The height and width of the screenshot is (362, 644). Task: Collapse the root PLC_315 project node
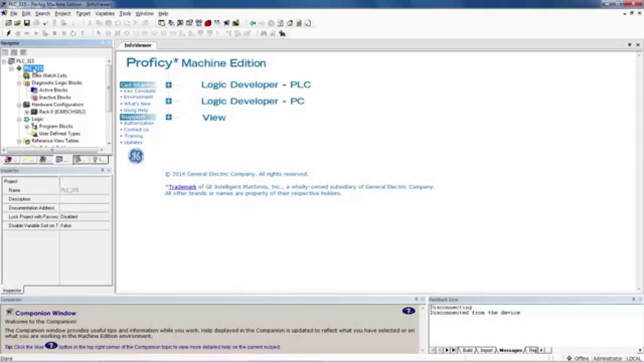click(4, 61)
